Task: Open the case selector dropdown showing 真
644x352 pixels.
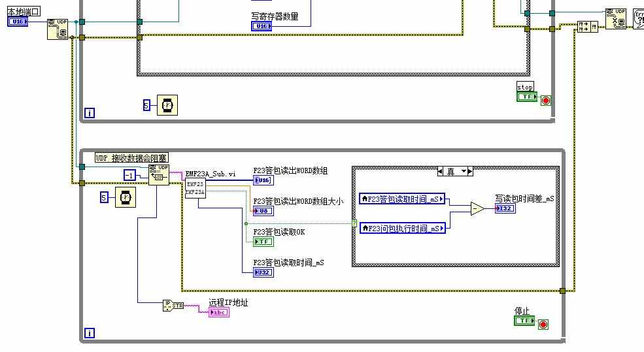Action: (x=456, y=172)
